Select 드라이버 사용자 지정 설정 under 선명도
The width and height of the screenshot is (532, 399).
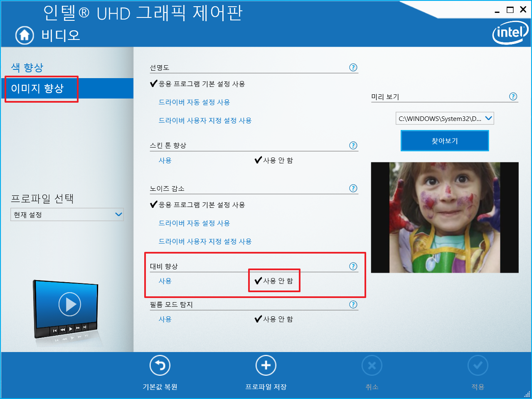(205, 121)
